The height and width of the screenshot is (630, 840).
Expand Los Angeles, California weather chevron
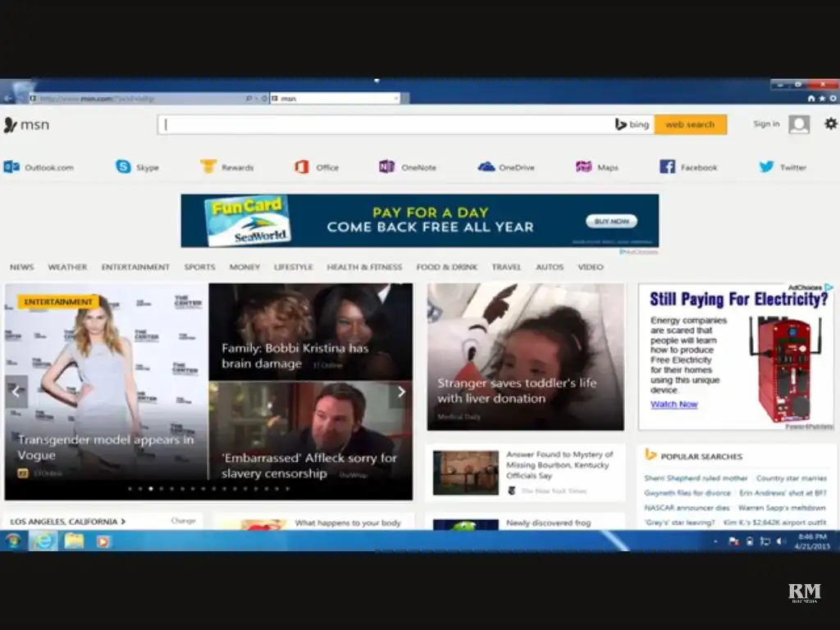click(123, 521)
